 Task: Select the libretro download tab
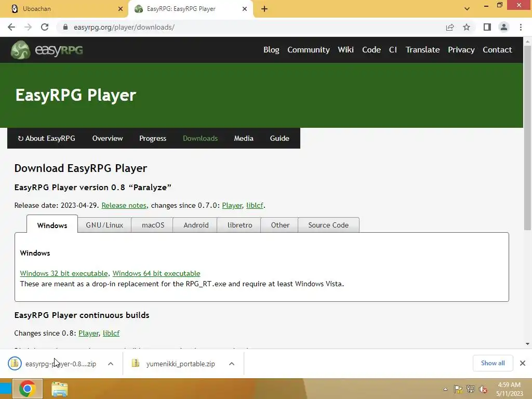point(240,225)
